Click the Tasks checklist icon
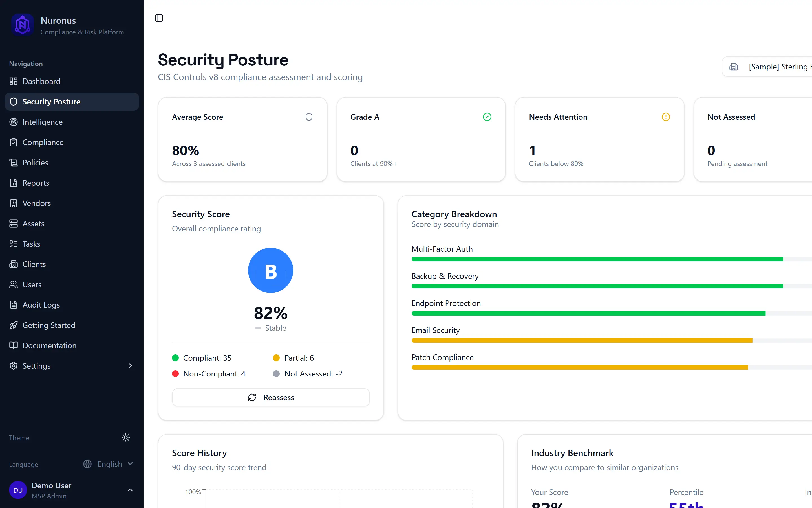This screenshot has width=812, height=508. point(14,244)
